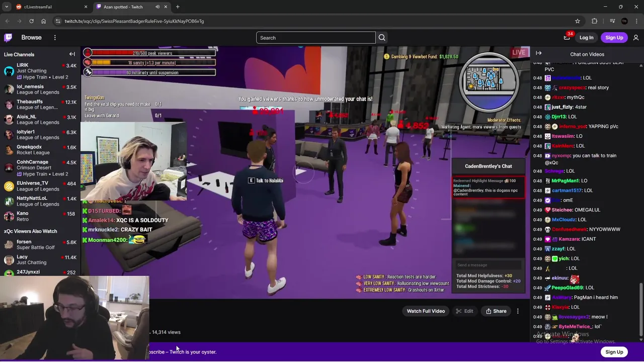This screenshot has height=362, width=644.
Task: Click just_fizly username in chat
Action: [x=561, y=107]
